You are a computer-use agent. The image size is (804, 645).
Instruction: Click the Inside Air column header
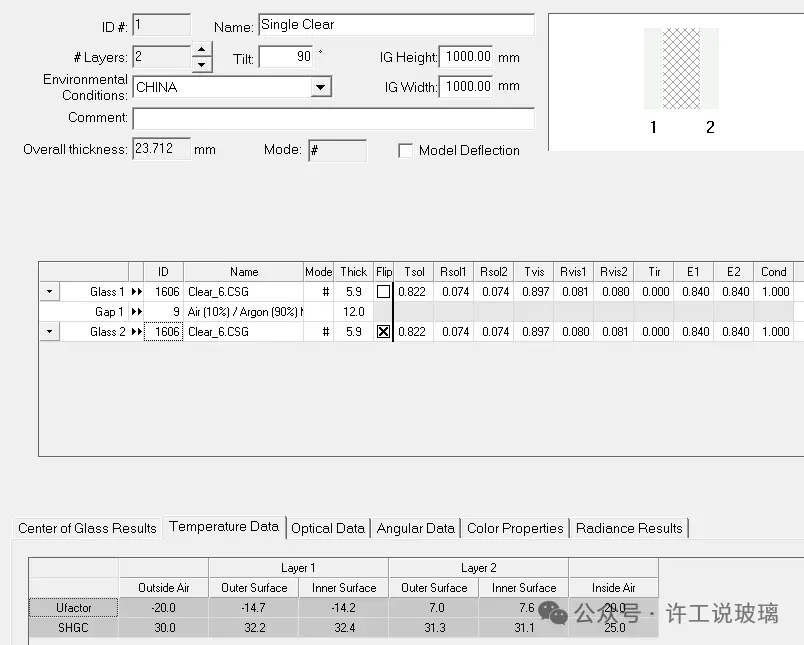(614, 588)
